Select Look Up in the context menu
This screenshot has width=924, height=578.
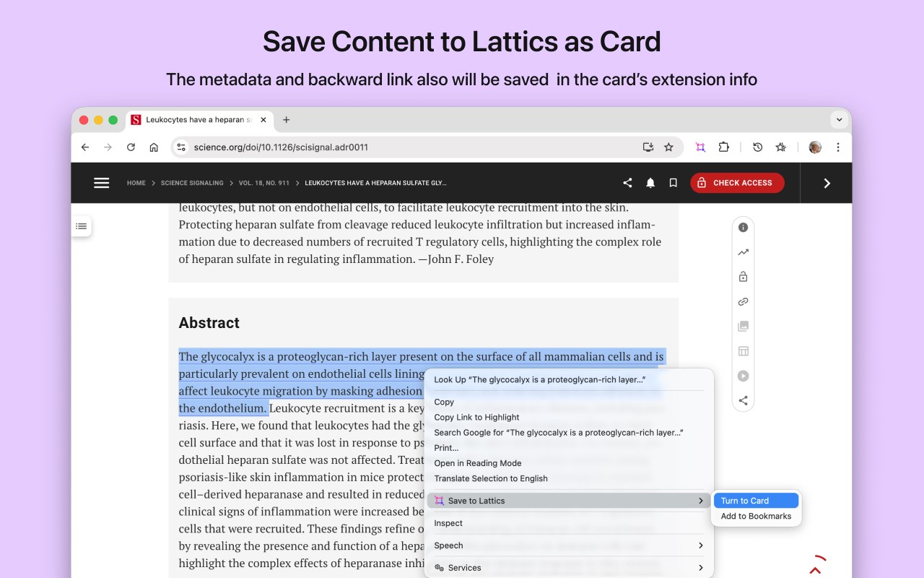coord(569,379)
